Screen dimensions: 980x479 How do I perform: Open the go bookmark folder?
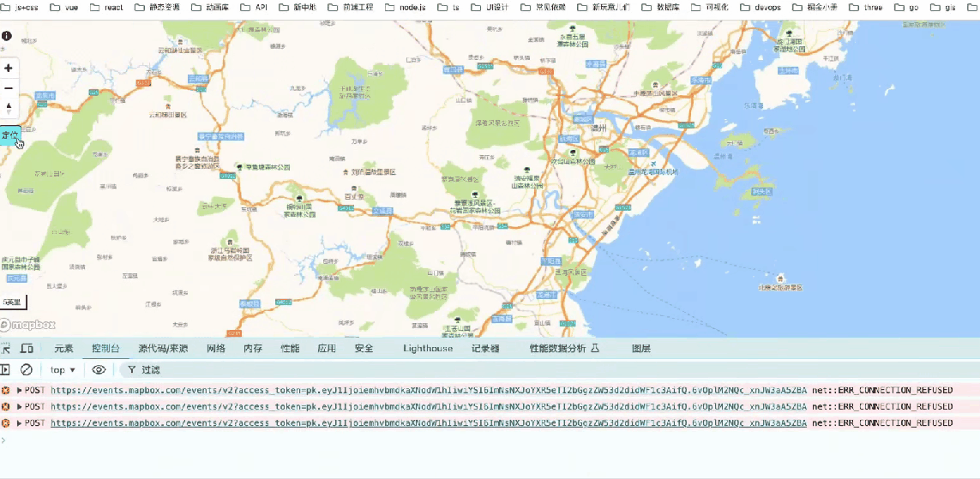click(x=906, y=8)
